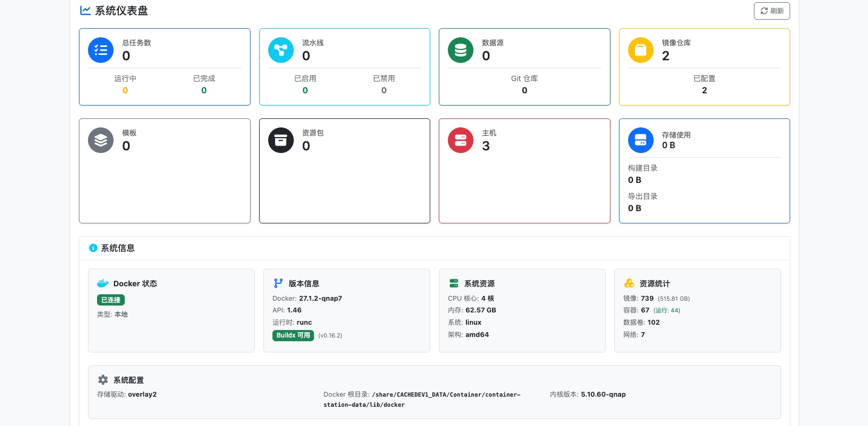Viewport: 868px width, 426px height.
Task: Click the host count 3
Action: tap(486, 146)
